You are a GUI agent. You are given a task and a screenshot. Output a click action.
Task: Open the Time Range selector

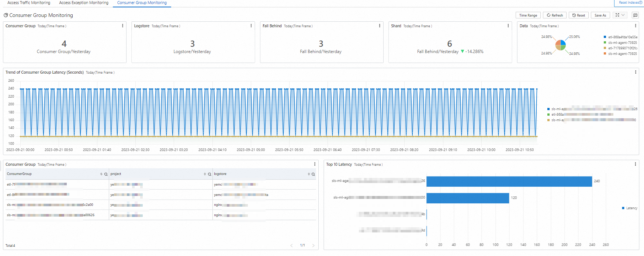528,15
